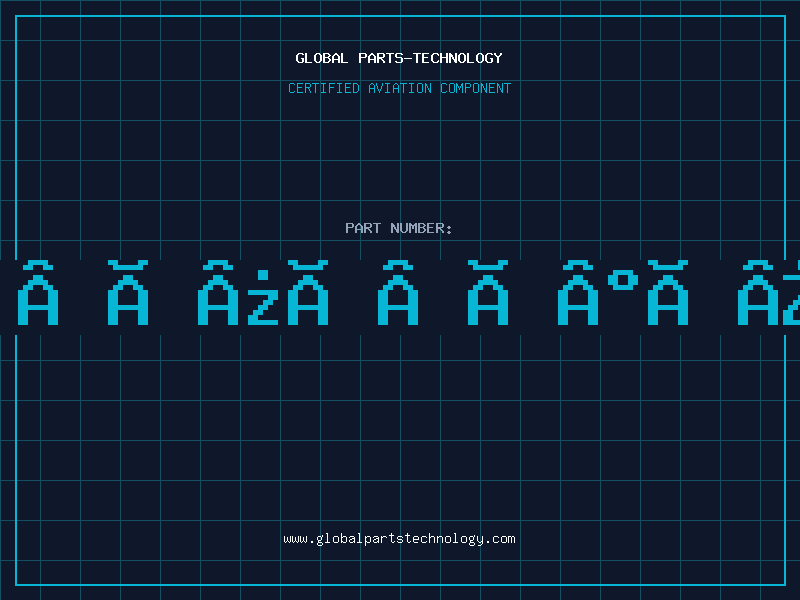Select the word GLOBAL in the heading
Screen dimensions: 800x600
[x=321, y=58]
